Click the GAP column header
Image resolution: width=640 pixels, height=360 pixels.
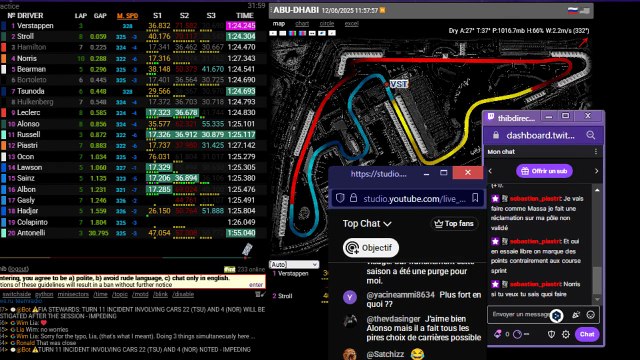click(x=100, y=16)
